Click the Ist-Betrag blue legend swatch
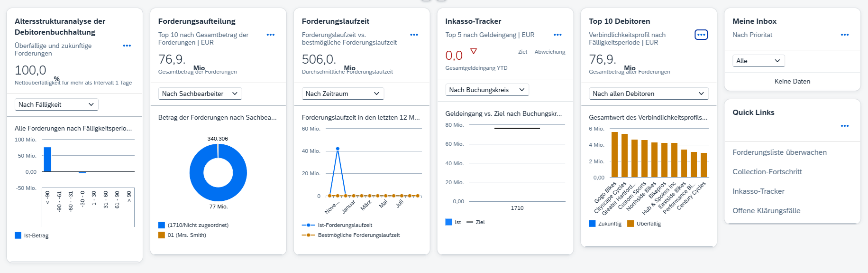Viewport: 868px width, 273px height. coord(18,235)
